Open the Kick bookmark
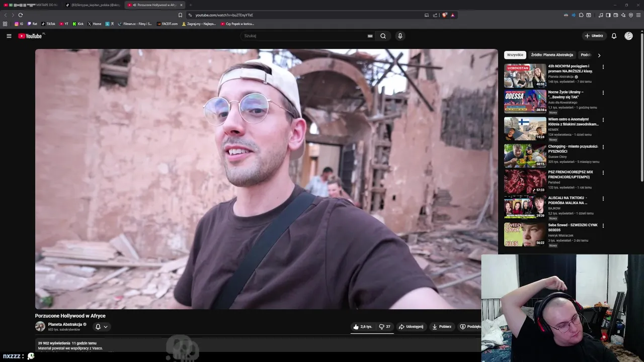Screen dimensions: 644x362 (x=78, y=24)
